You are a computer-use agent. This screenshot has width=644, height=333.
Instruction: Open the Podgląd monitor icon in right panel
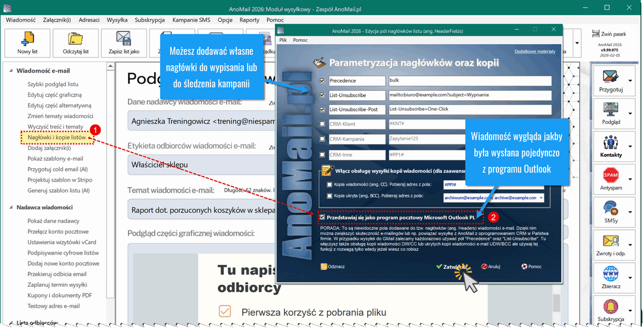click(611, 109)
